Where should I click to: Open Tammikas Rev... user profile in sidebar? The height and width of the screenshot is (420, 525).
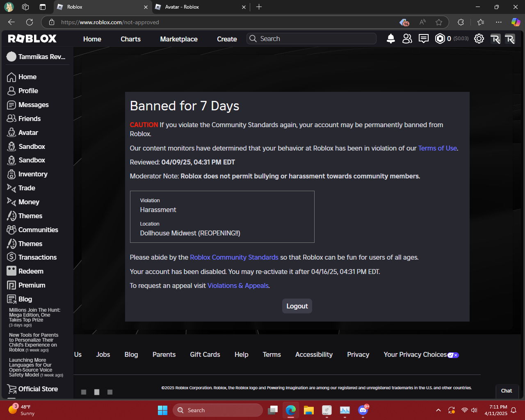point(36,57)
